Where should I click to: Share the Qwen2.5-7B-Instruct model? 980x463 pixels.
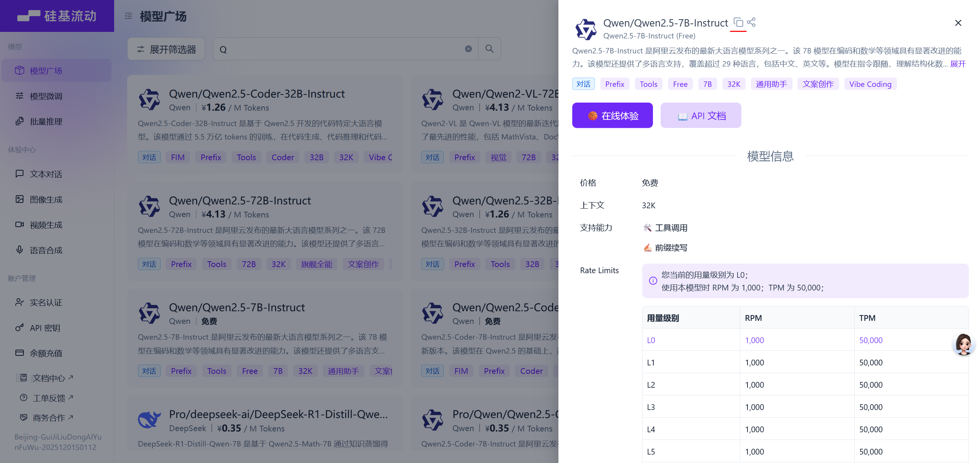[x=751, y=22]
